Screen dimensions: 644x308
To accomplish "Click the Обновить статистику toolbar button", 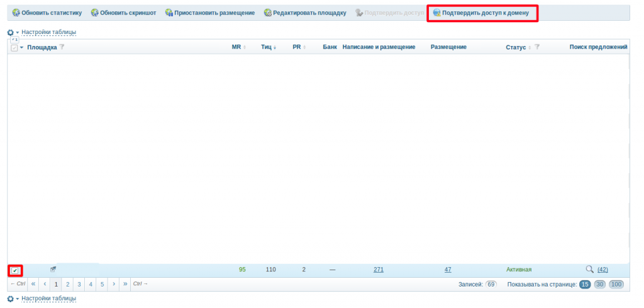I will coord(47,13).
